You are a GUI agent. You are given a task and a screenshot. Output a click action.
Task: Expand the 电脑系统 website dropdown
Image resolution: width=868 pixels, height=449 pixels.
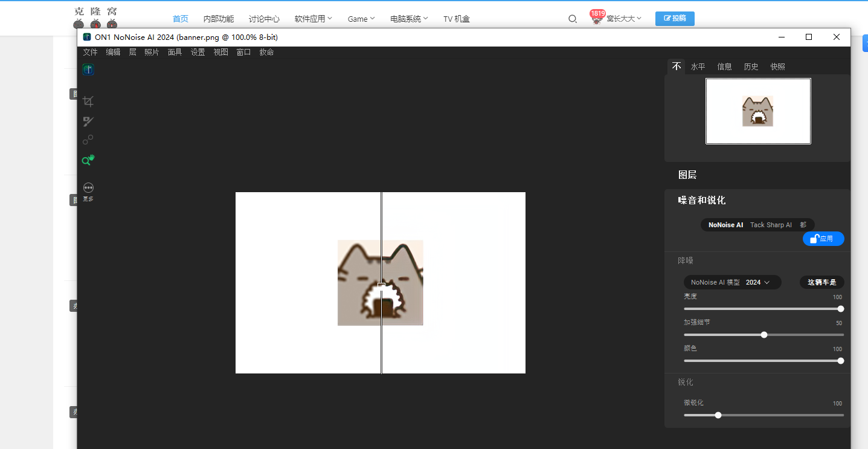(409, 19)
